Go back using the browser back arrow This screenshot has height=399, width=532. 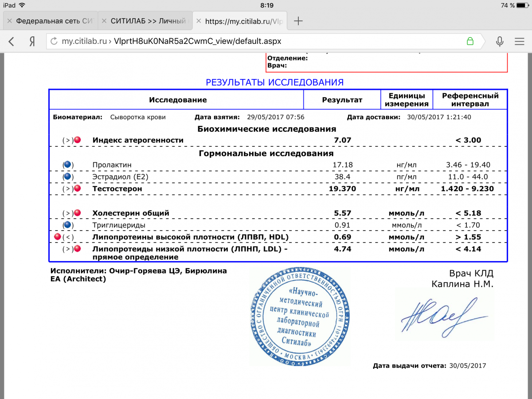12,42
